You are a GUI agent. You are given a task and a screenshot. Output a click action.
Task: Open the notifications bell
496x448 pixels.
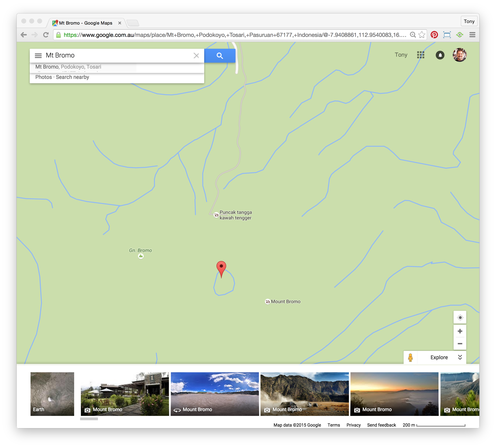pyautogui.click(x=440, y=55)
